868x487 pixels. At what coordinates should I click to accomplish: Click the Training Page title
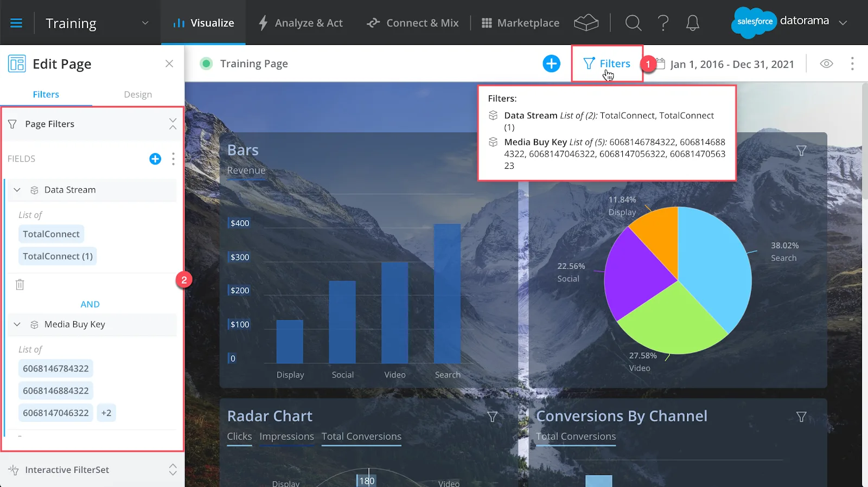click(x=254, y=63)
